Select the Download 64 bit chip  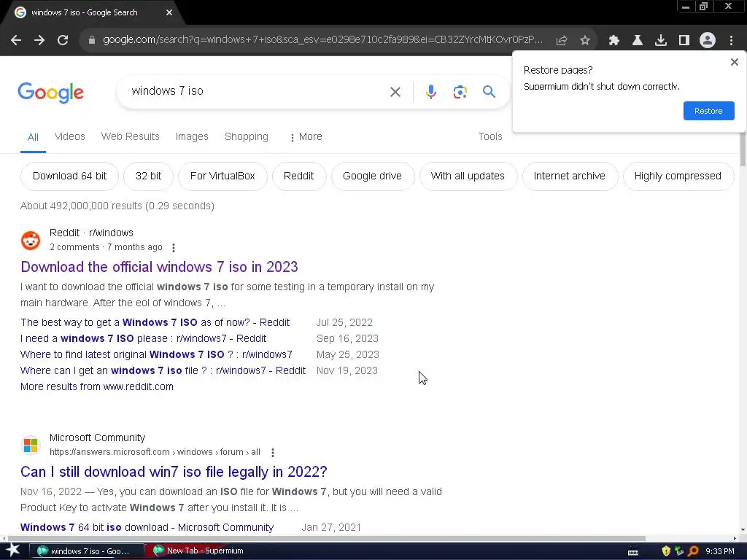[69, 176]
